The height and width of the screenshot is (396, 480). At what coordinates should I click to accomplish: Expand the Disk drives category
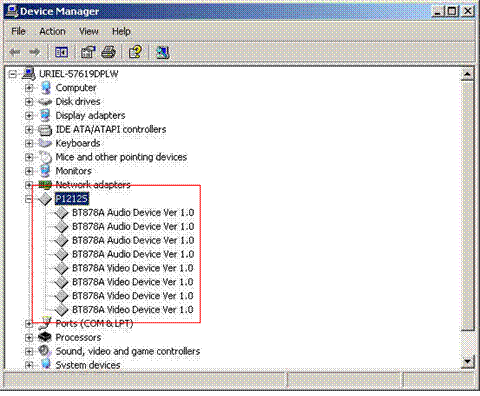pos(29,102)
